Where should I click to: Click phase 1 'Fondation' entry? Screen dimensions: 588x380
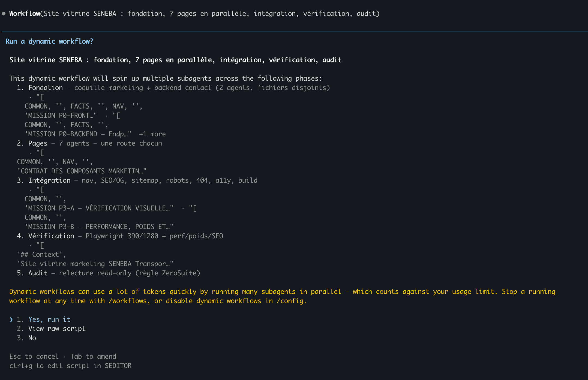tap(173, 88)
